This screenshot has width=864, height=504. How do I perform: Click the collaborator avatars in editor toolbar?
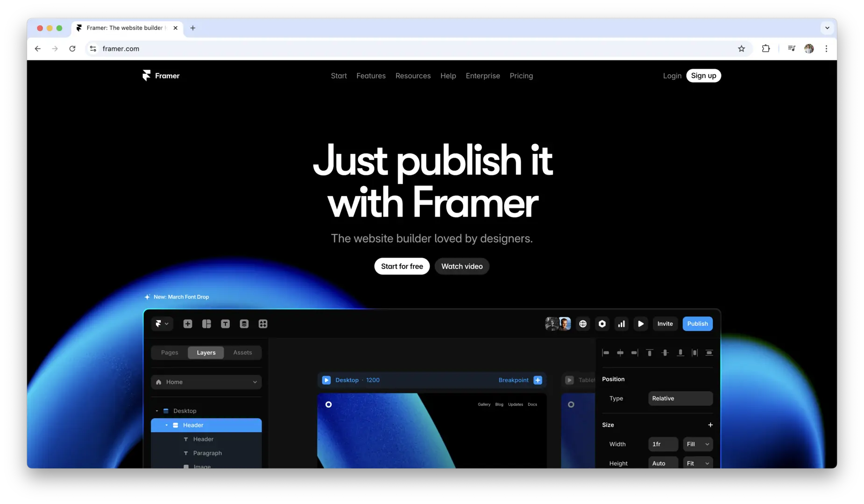coord(558,324)
